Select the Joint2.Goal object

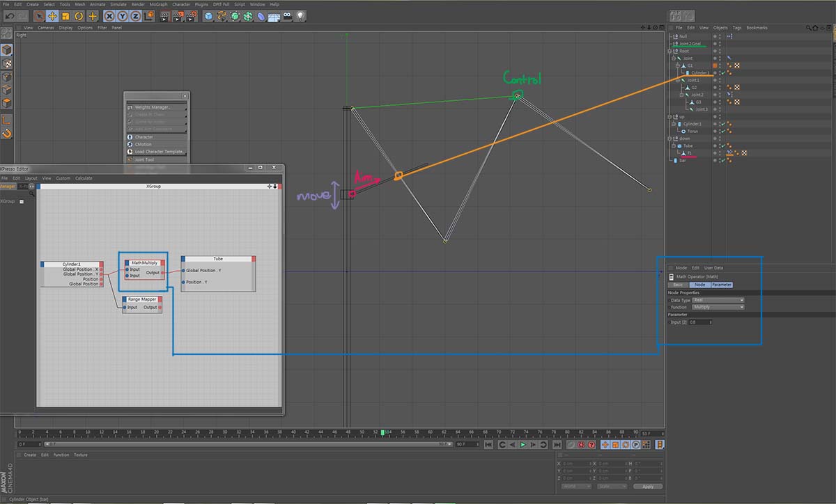point(690,44)
